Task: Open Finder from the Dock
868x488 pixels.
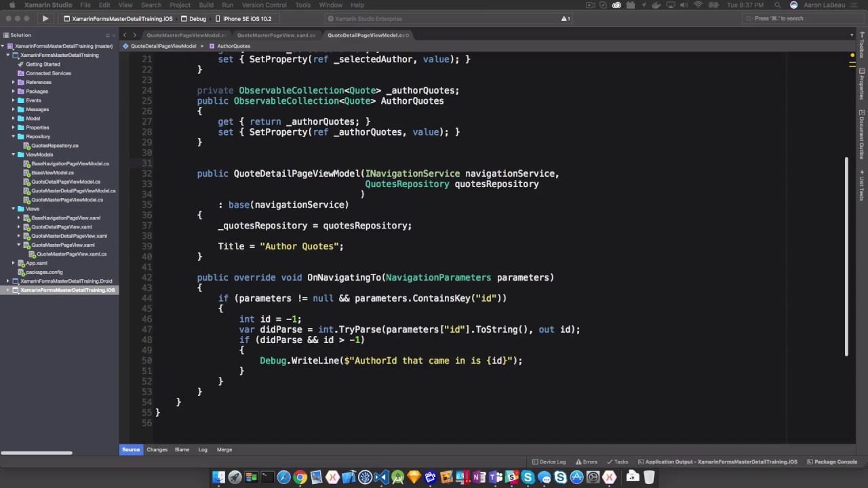Action: pos(218,477)
